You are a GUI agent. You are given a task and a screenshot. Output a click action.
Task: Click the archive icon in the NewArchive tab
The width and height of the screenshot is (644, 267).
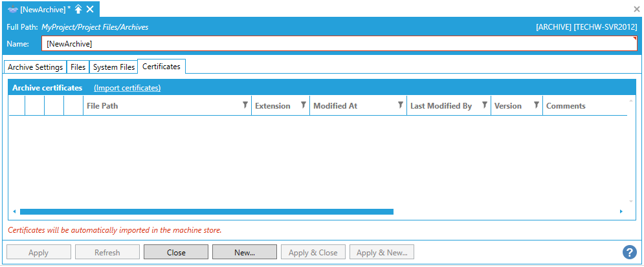(x=12, y=9)
